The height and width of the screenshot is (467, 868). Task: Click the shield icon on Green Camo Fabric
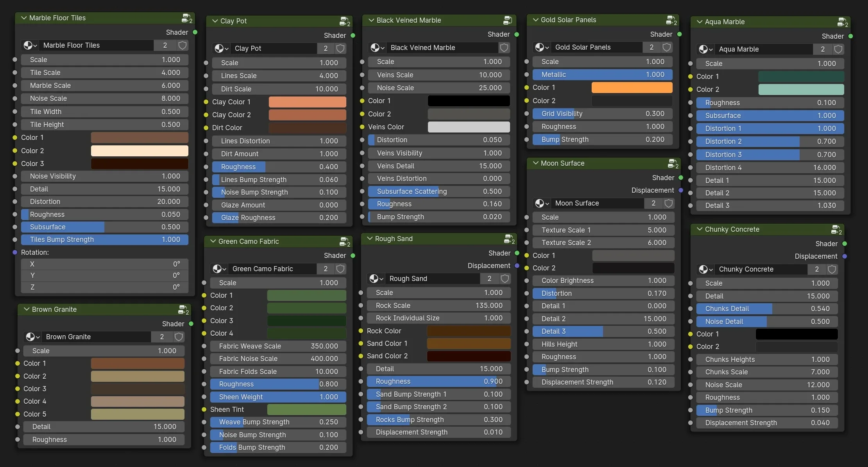(x=340, y=269)
